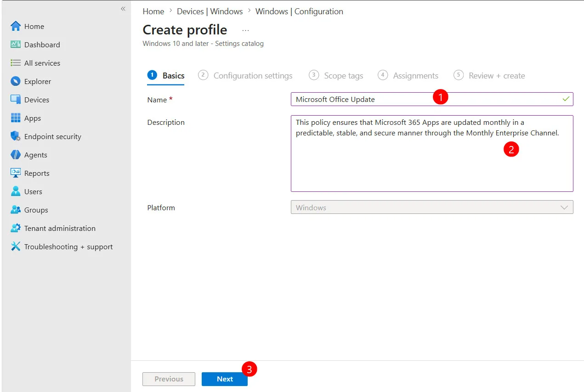Viewport: 584px width, 392px height.
Task: Jump to Review + create step
Action: (489, 76)
